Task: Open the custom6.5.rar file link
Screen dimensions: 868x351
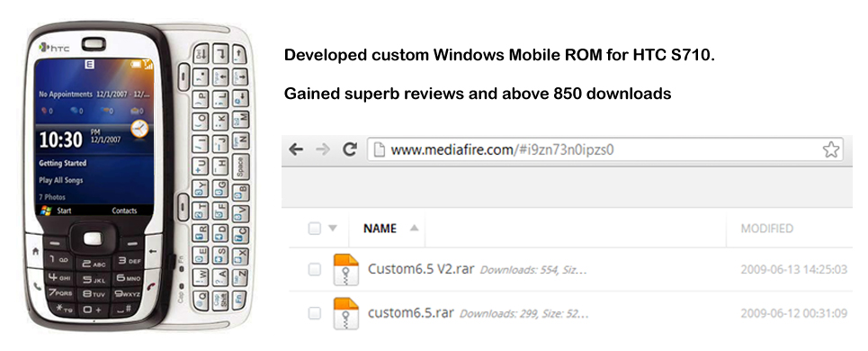Action: [x=411, y=313]
